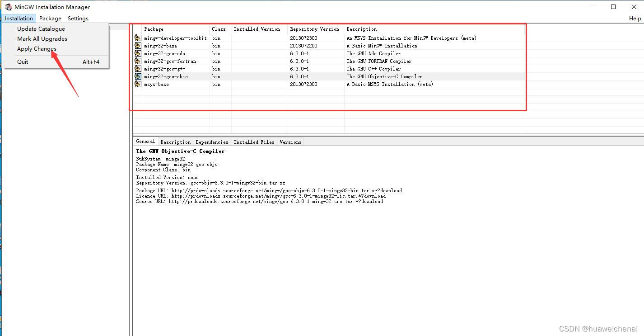Select the mingw32-gcc-ada package name

point(164,53)
